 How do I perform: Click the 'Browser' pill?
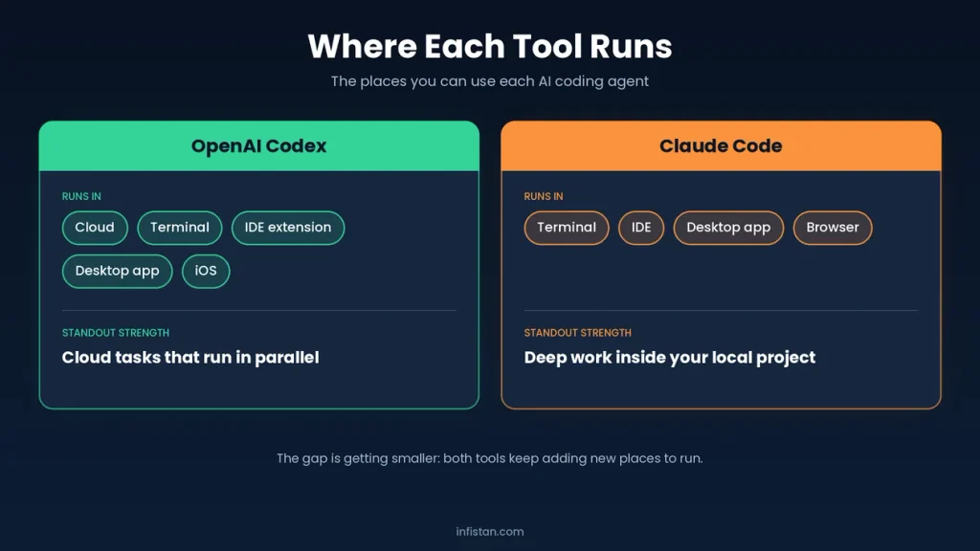[x=833, y=228]
